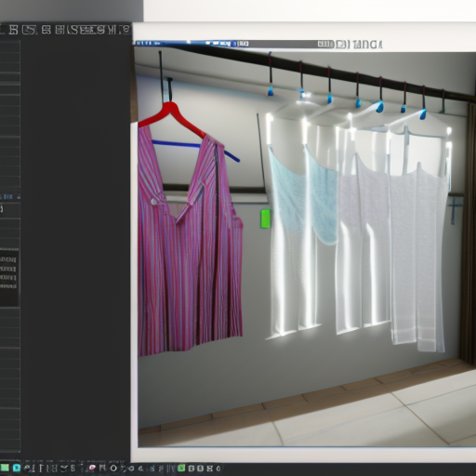
Task: Click first row in left panel text list
Action: click(8, 259)
